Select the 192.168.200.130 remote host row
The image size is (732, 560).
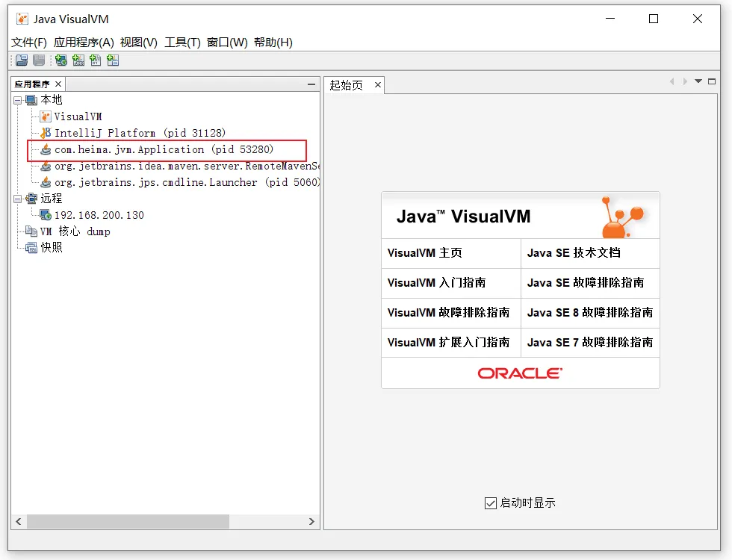click(x=99, y=215)
